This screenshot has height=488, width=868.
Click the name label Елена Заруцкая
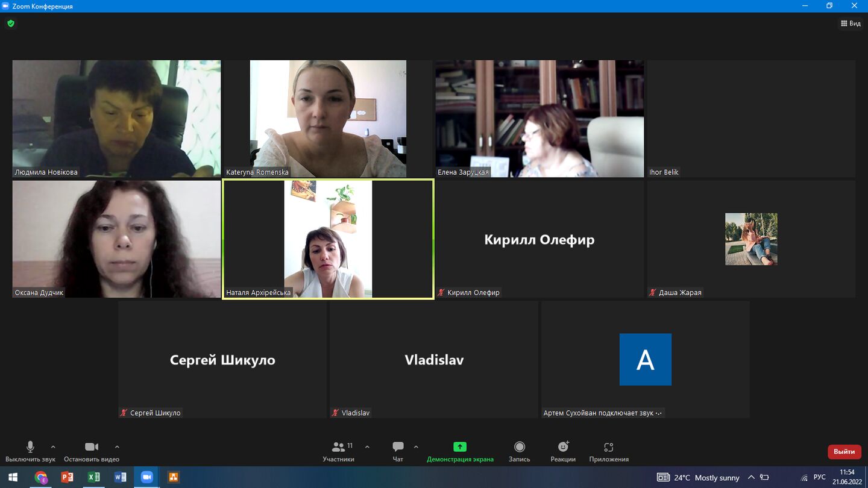pyautogui.click(x=463, y=172)
